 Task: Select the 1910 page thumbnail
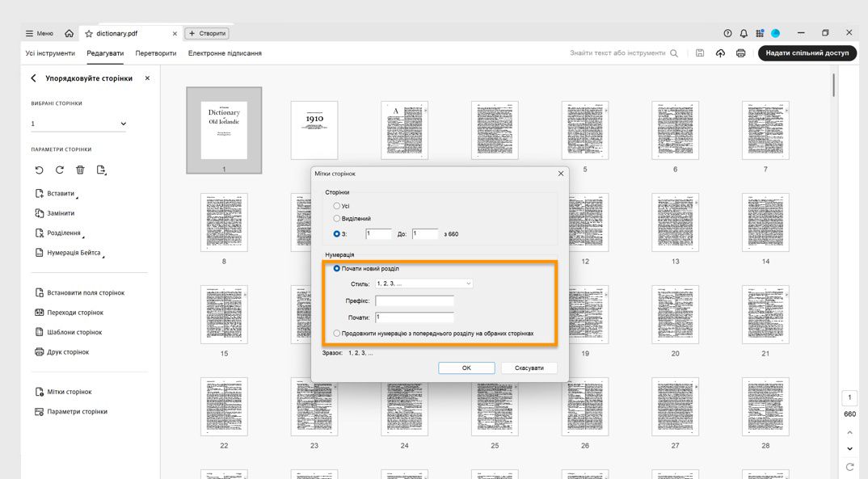(314, 130)
